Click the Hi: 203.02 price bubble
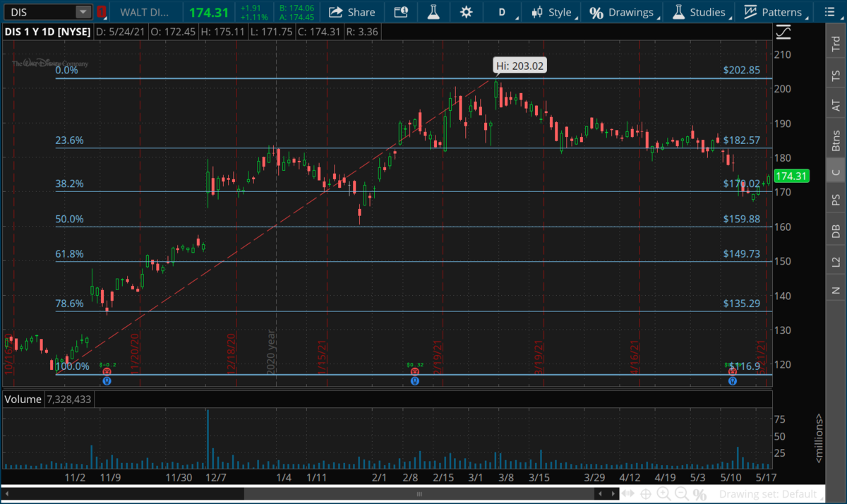 point(520,66)
